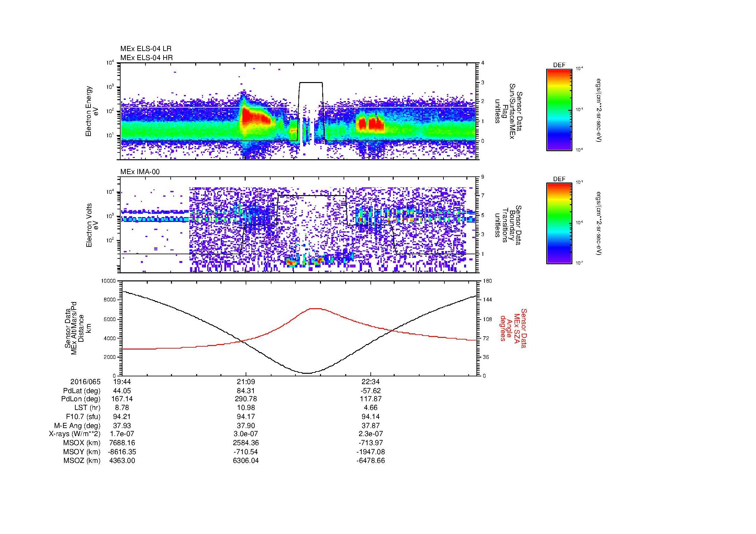Click the PdLon value 167.14
Viewport: 756px width, 534px height.
tap(122, 399)
